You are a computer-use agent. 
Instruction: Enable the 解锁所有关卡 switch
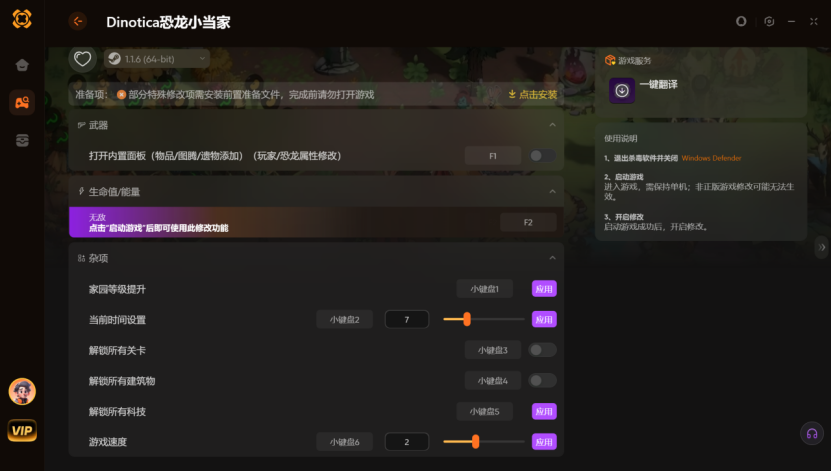(x=543, y=350)
